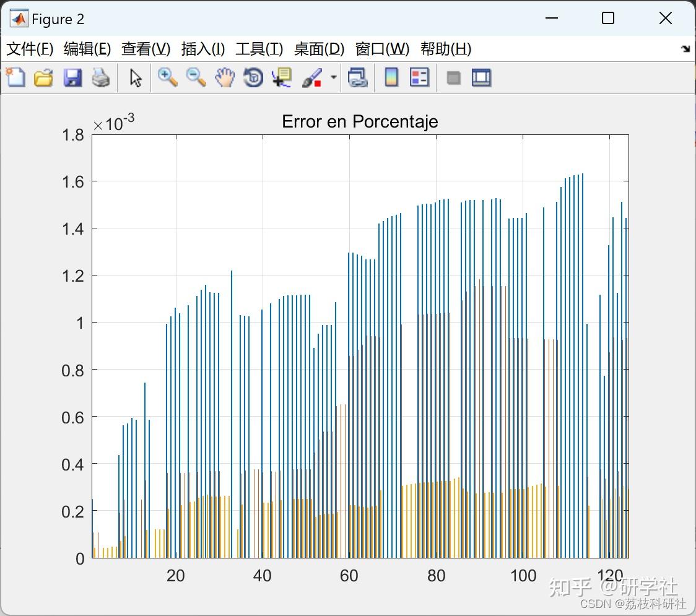Show plot tools and dock figure

pyautogui.click(x=481, y=77)
